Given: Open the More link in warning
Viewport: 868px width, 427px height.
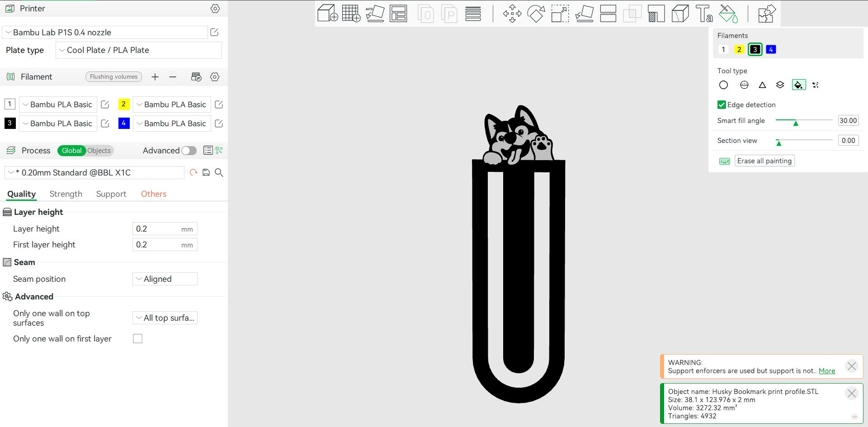Looking at the screenshot, I should click(827, 371).
